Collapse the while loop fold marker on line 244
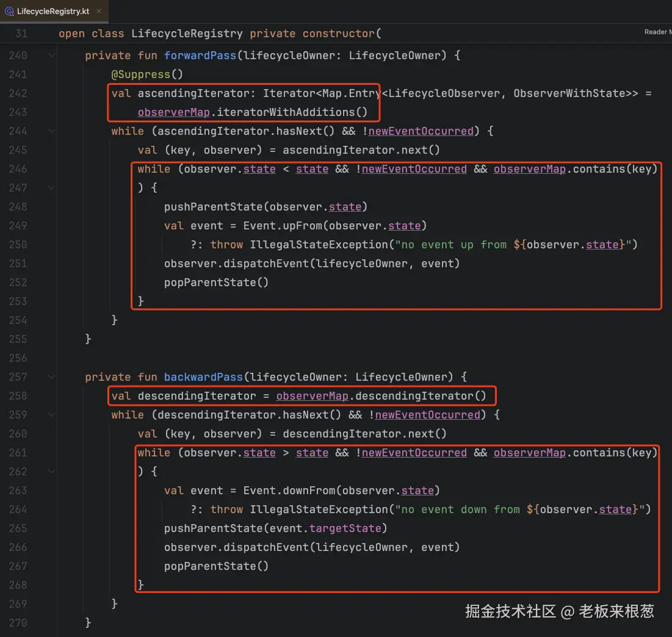The width and height of the screenshot is (672, 637). (51, 131)
